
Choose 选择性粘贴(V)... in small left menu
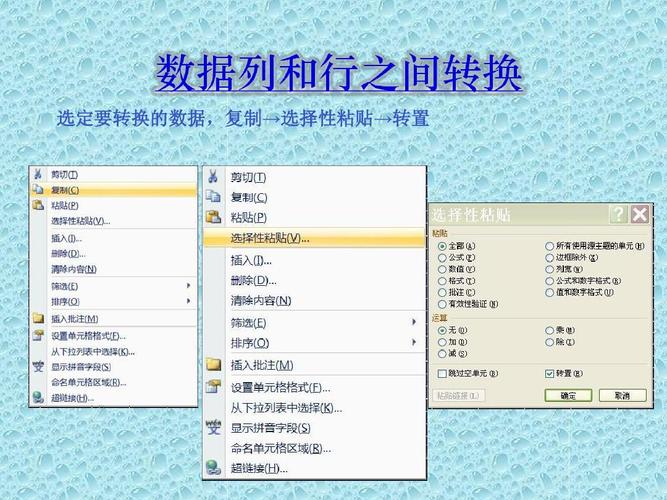80,221
